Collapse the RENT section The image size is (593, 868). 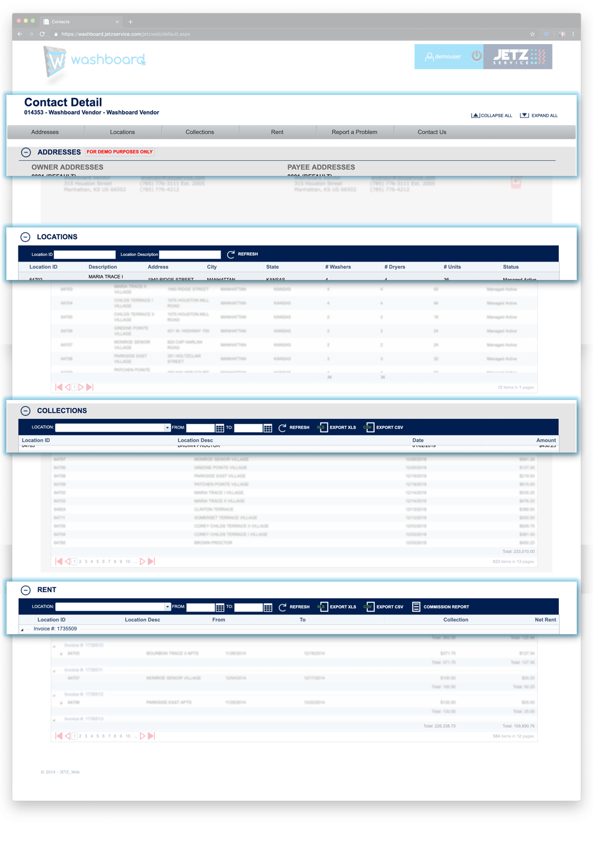pos(25,590)
